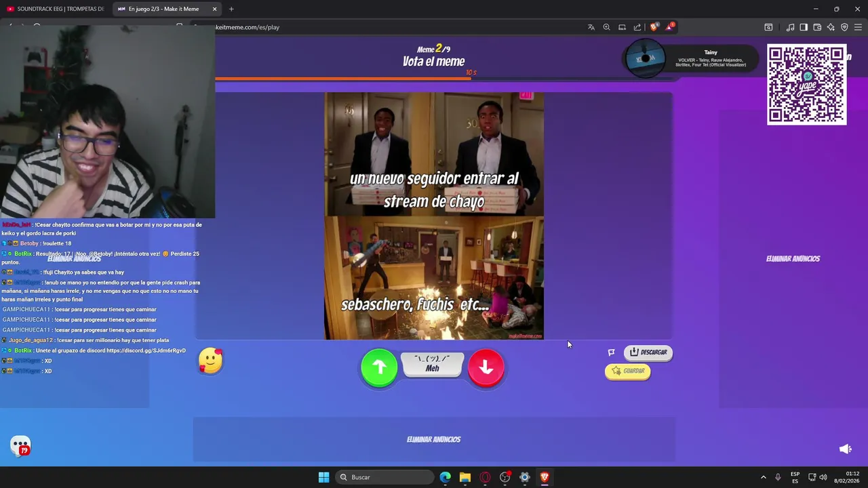
Task: Open the discord.gg link in chat
Action: coord(146,350)
